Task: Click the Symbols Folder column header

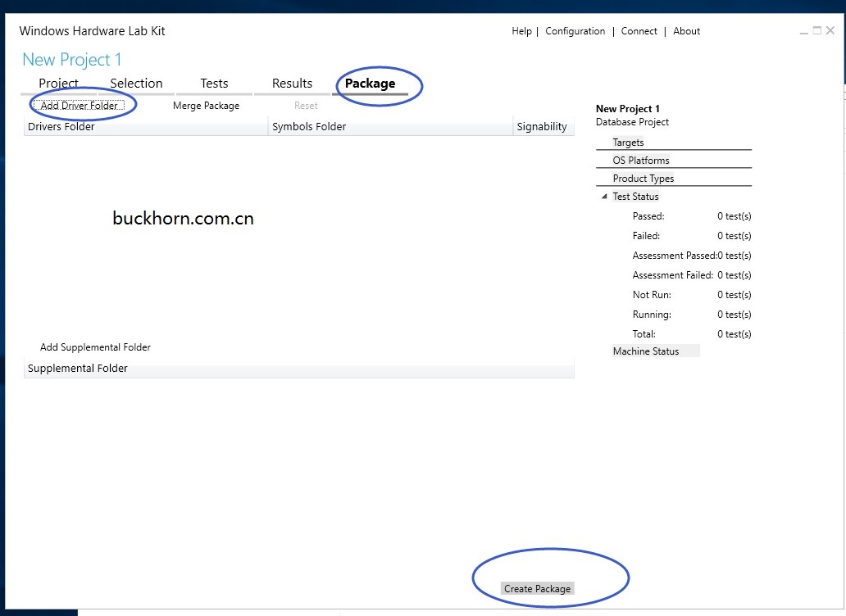Action: pos(390,127)
